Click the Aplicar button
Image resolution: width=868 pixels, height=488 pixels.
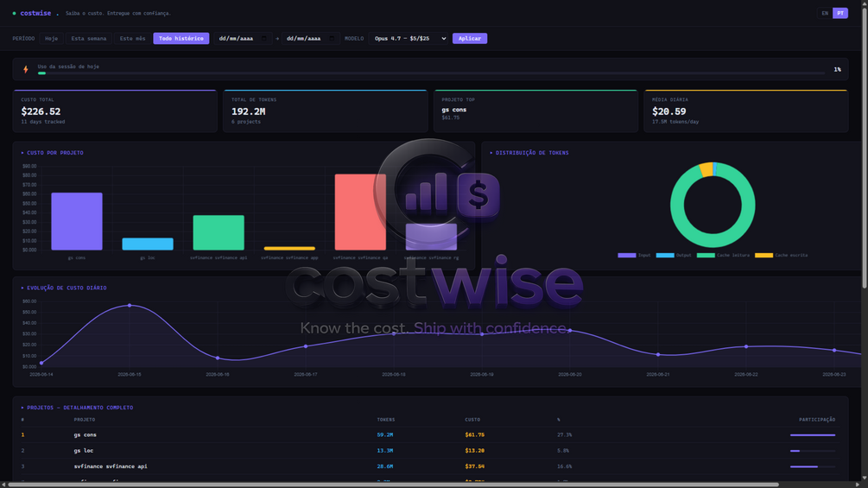click(x=470, y=39)
